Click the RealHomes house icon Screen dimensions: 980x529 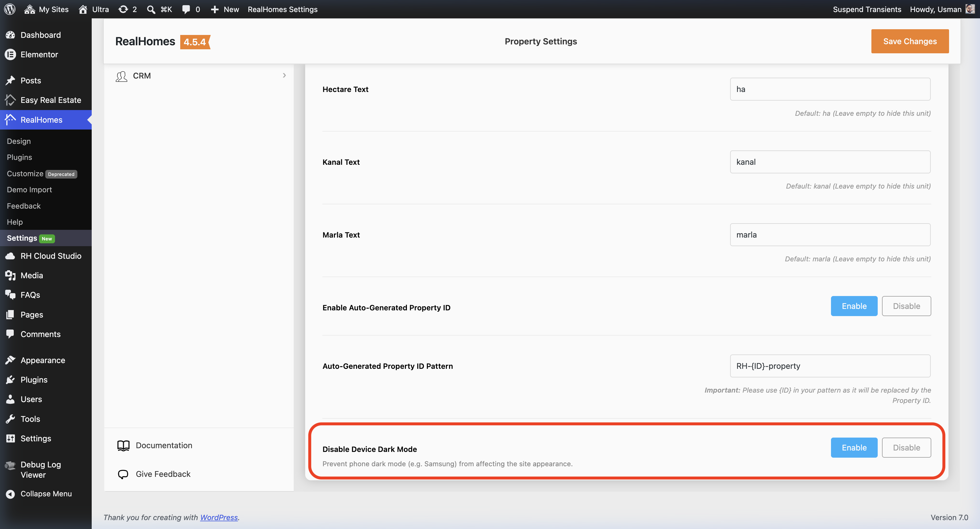point(10,119)
